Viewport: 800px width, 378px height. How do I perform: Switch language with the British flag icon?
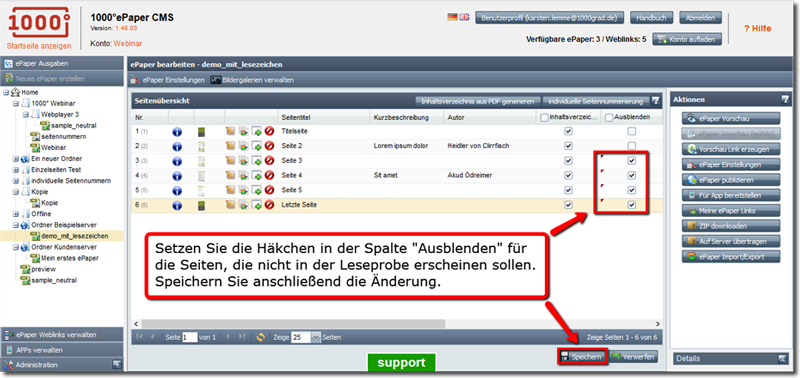[464, 17]
